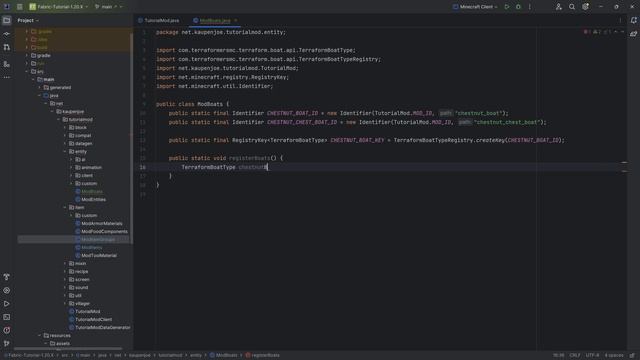Run the Minecraft Client configuration

click(x=507, y=7)
